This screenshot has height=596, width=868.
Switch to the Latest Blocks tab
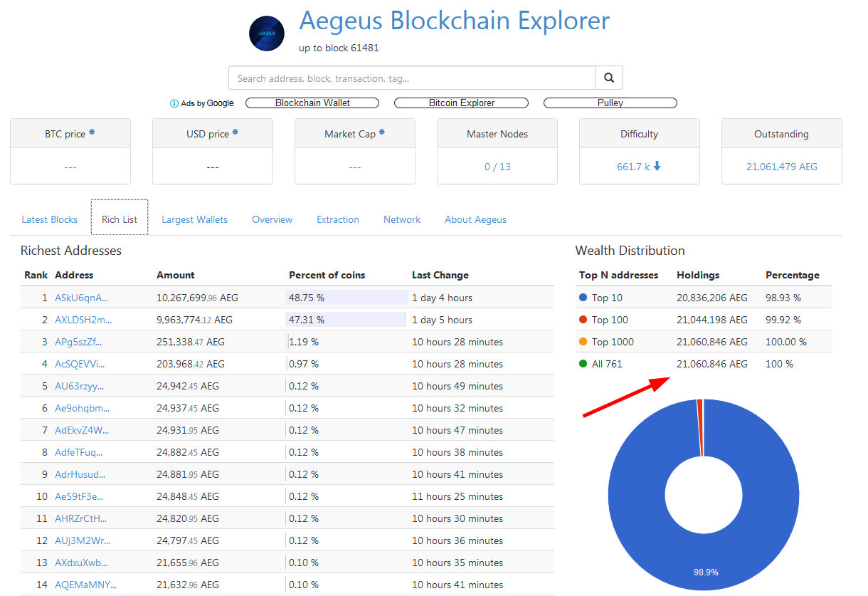[50, 219]
